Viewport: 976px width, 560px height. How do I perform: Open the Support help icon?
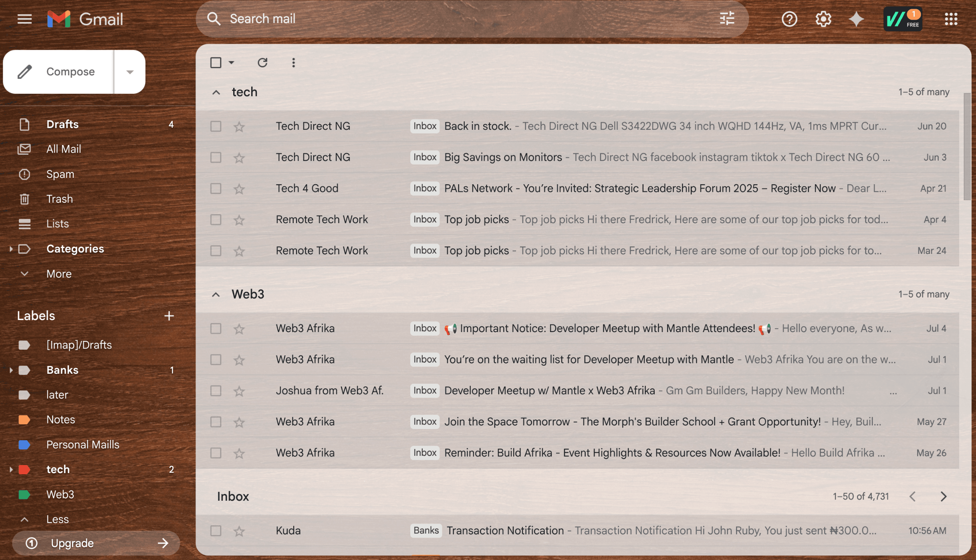(789, 19)
